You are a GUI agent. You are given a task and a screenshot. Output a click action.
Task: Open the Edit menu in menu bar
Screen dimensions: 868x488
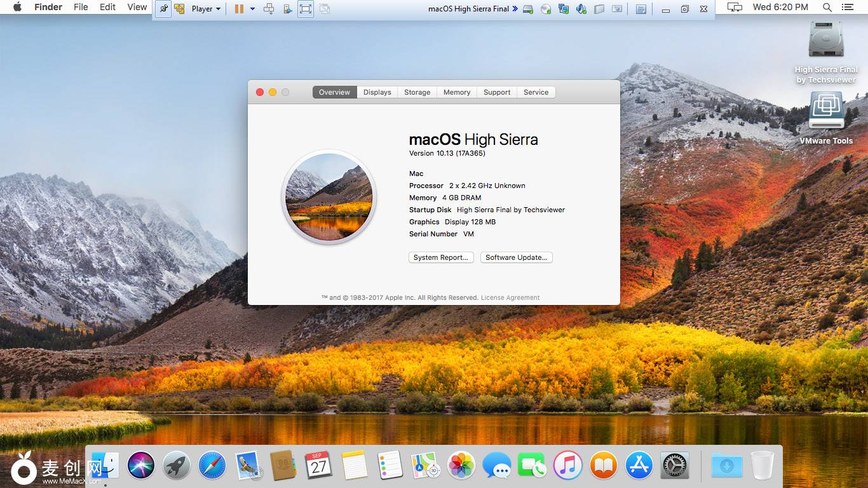point(107,7)
